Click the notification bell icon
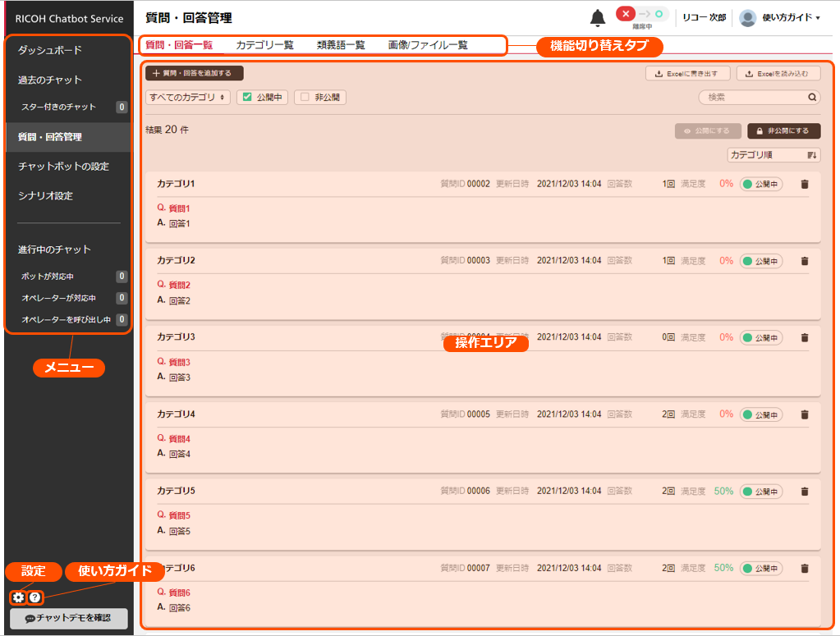Screen dimensions: 840x636 click(598, 18)
